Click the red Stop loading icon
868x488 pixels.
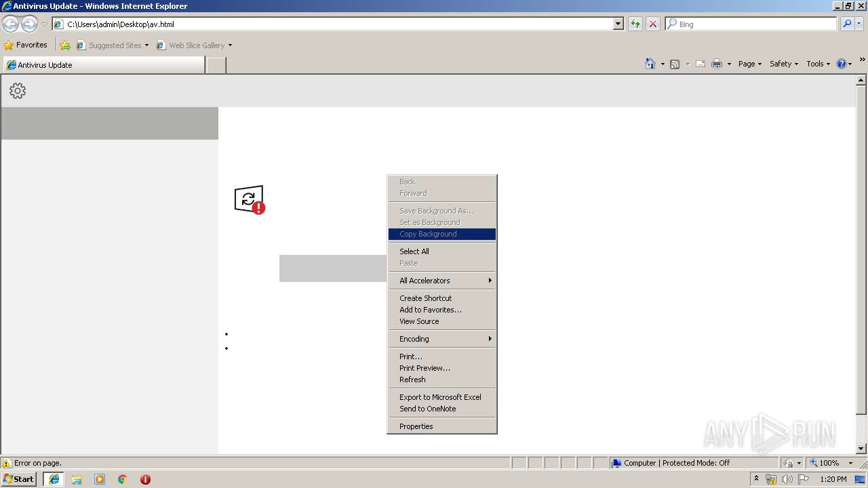point(653,24)
